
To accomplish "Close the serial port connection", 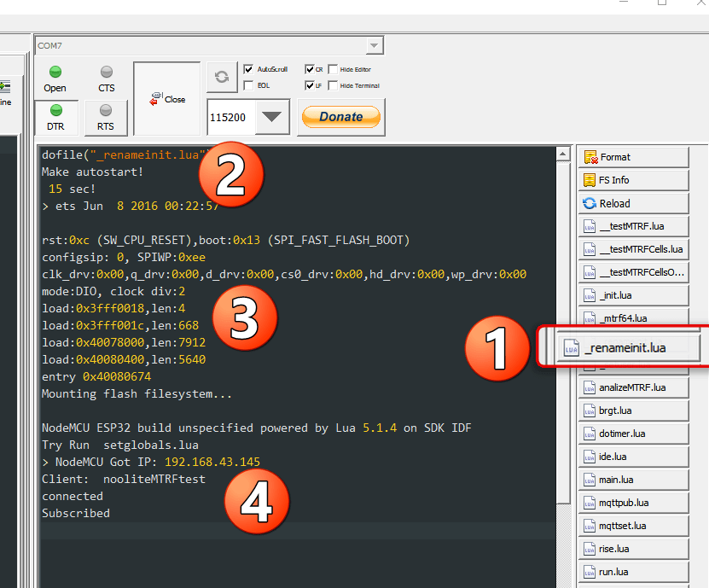I will (x=167, y=99).
